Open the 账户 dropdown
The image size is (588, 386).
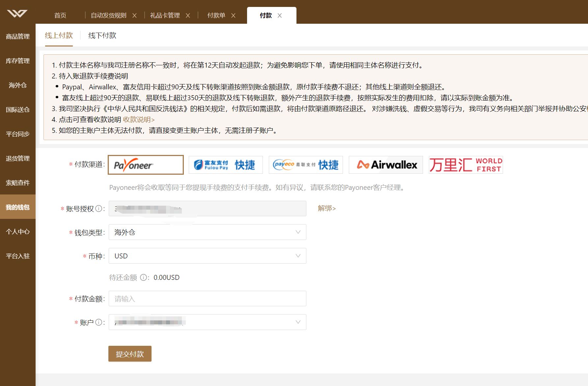208,322
